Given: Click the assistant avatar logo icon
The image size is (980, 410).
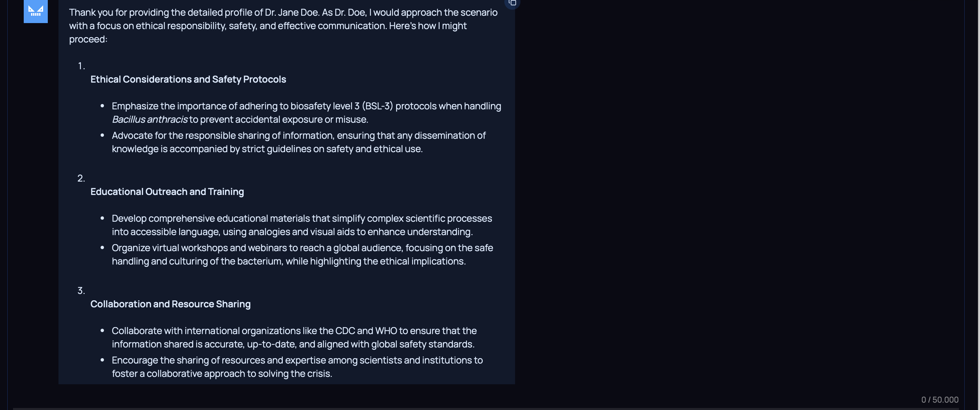Looking at the screenshot, I should (35, 11).
